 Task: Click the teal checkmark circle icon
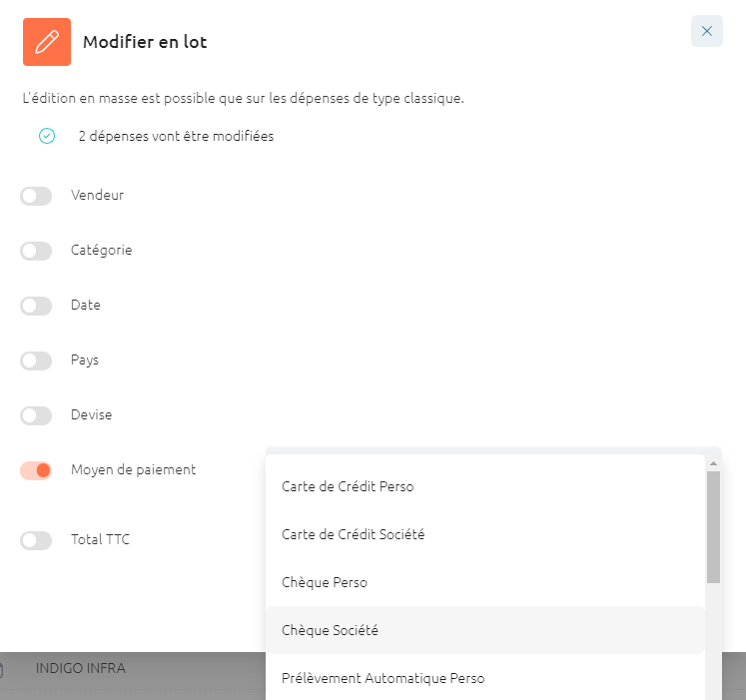click(47, 136)
